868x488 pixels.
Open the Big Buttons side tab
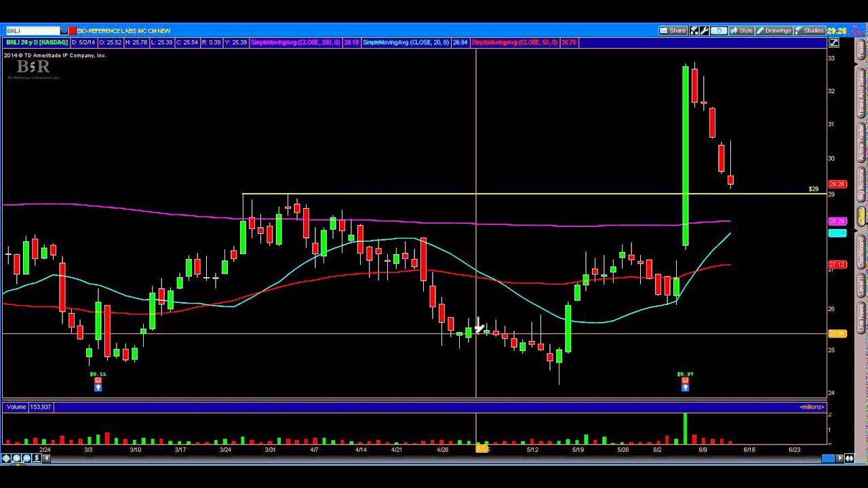[x=861, y=184]
